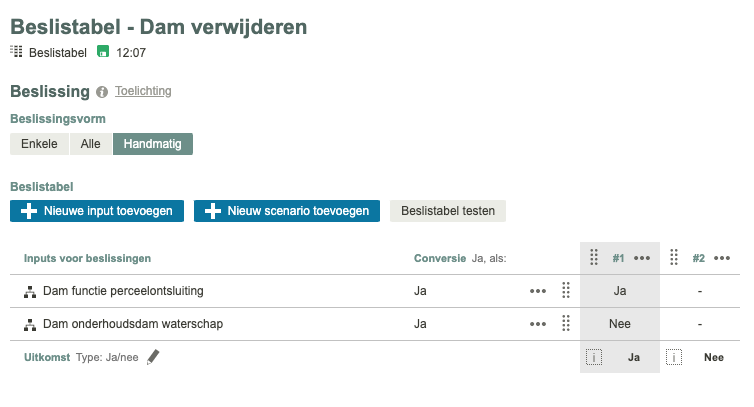Screen dimensions: 754x407
Task: Select the Handmatig decision form
Action: pos(153,144)
